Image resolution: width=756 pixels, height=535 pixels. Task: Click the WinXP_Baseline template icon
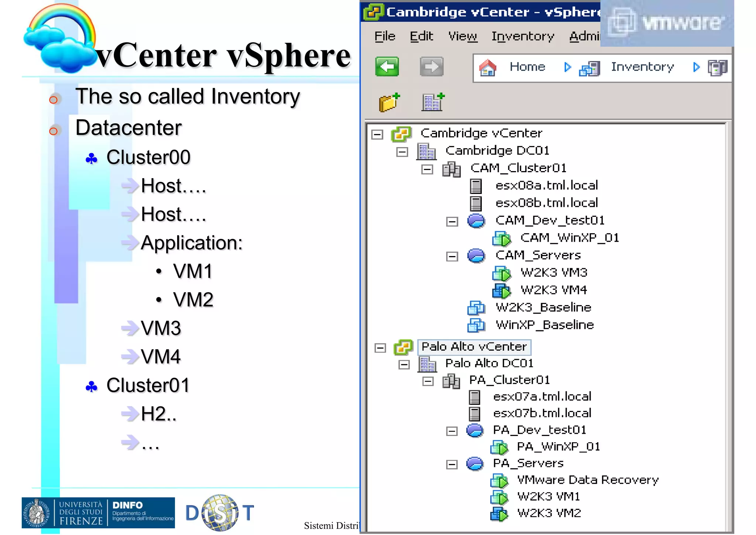coord(476,325)
